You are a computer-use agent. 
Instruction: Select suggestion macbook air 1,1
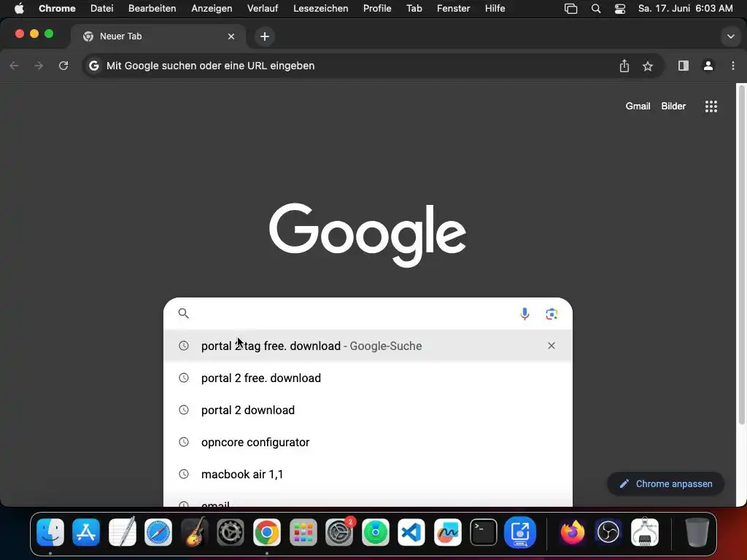point(368,474)
